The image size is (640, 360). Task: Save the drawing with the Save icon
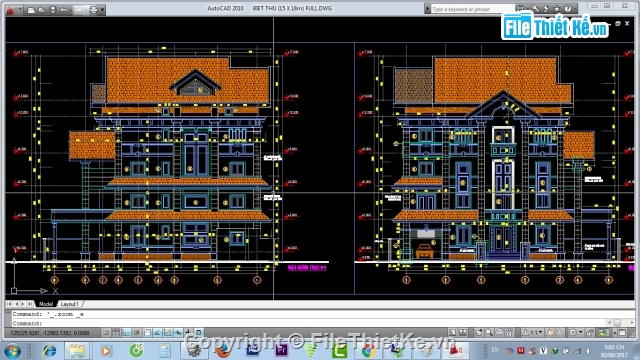pyautogui.click(x=53, y=10)
